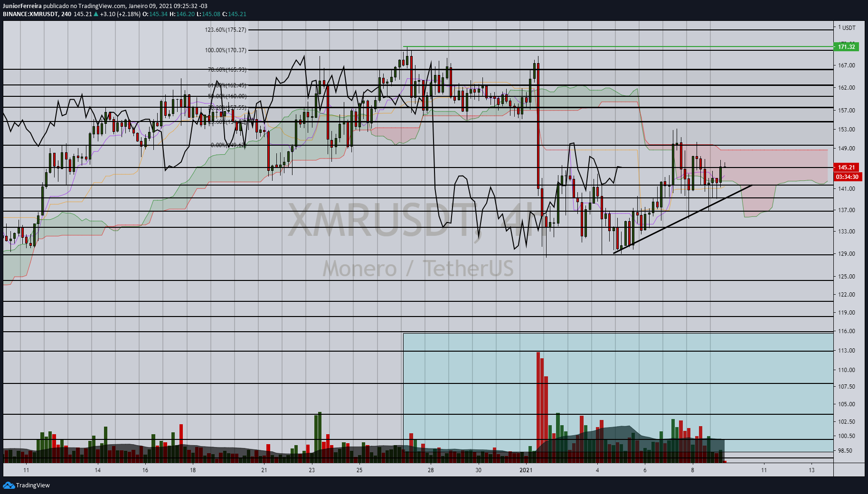Viewport: 868px width, 494px height.
Task: Click the 119.00 price axis label
Action: (847, 313)
